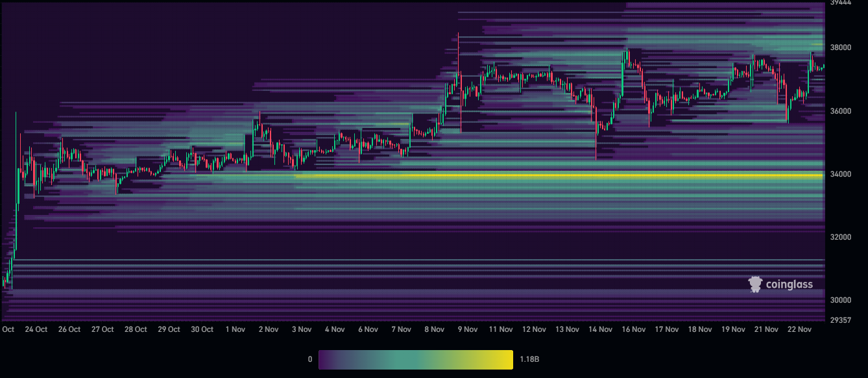Click the 39444 top price axis value
Image resolution: width=868 pixels, height=378 pixels.
coord(839,3)
